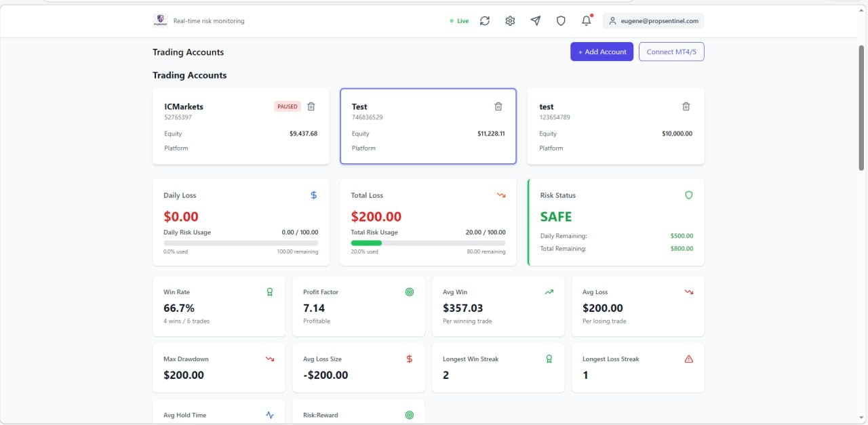This screenshot has height=425, width=868.
Task: Click the "20.0% used" text
Action: coord(364,251)
